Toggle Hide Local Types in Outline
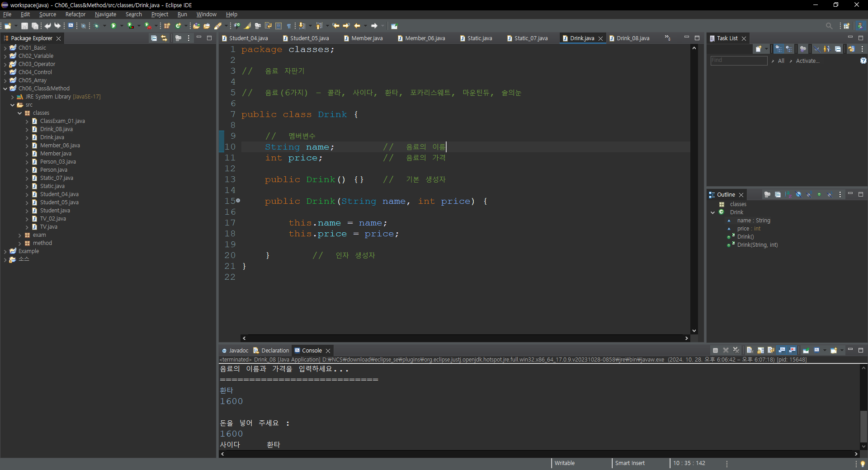This screenshot has width=868, height=470. tap(830, 195)
